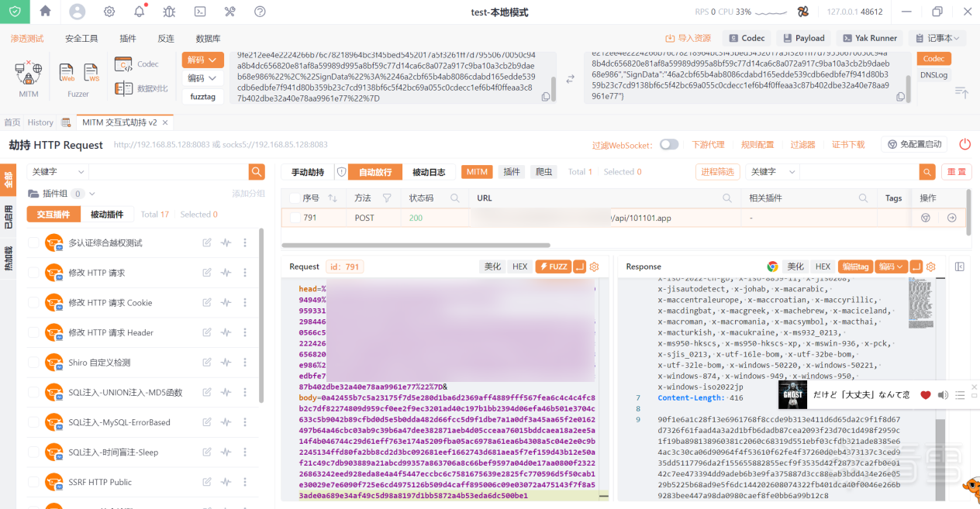
Task: Click the album thumbnail in media popup
Action: 793,395
